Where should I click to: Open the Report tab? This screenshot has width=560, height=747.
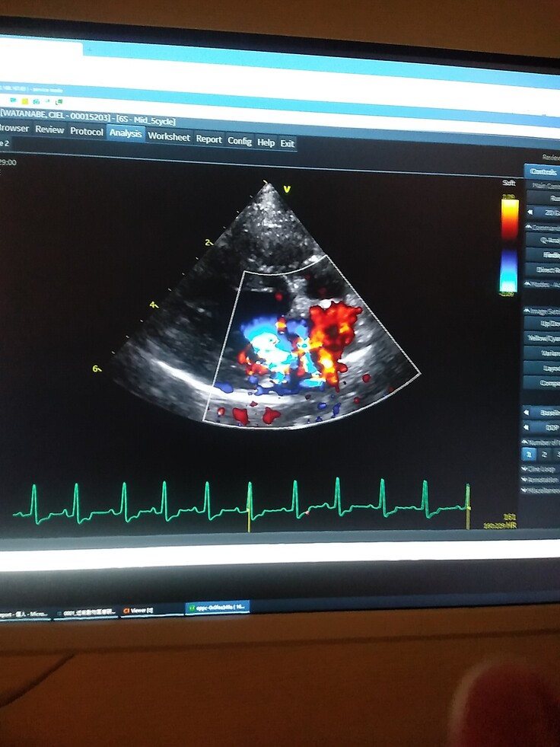coord(208,139)
